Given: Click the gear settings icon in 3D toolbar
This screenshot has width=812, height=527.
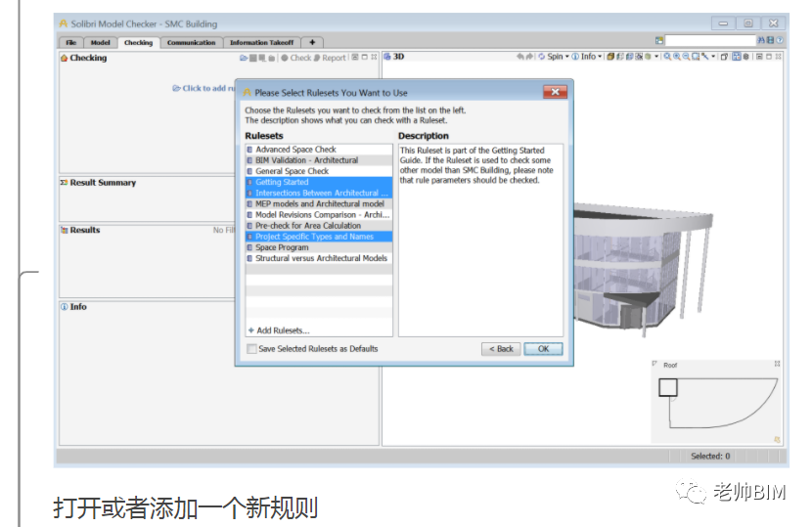Looking at the screenshot, I should (x=745, y=57).
